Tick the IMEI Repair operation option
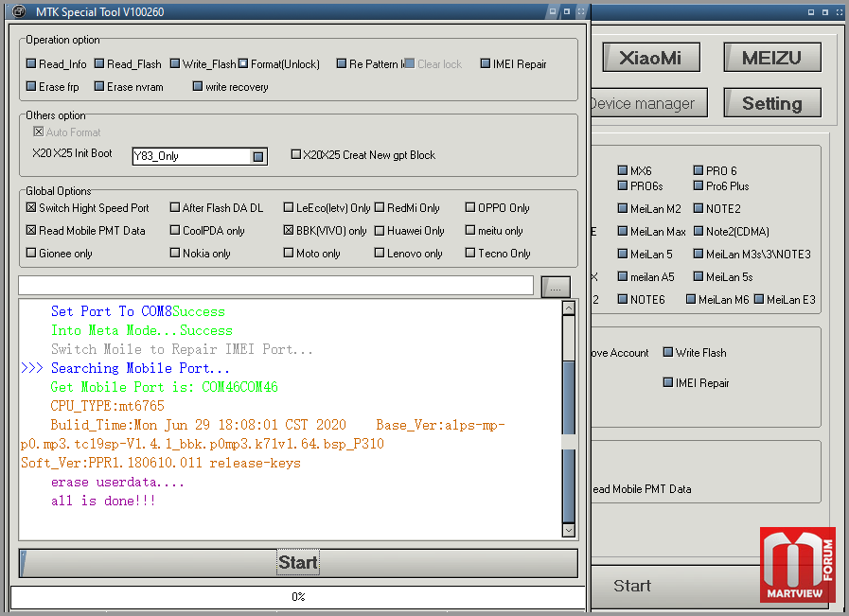 (x=486, y=64)
